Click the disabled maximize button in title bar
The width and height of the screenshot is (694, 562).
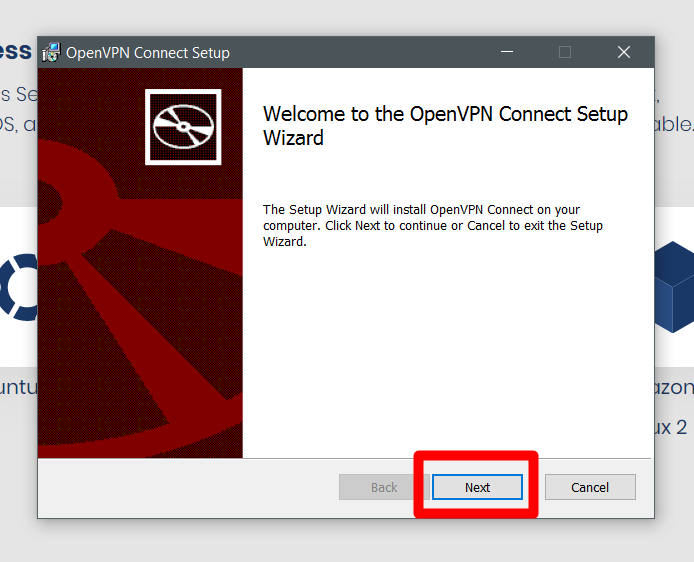(565, 53)
